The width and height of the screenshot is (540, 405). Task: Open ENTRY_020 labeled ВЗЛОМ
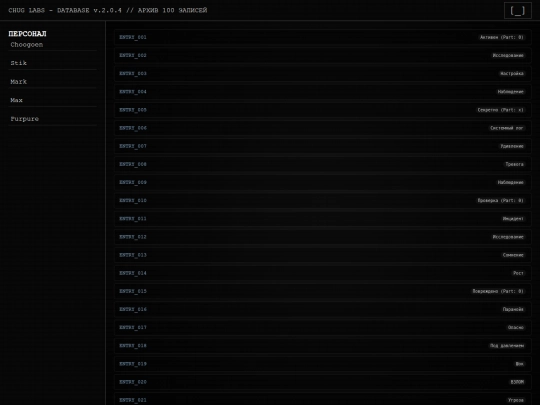[322, 382]
